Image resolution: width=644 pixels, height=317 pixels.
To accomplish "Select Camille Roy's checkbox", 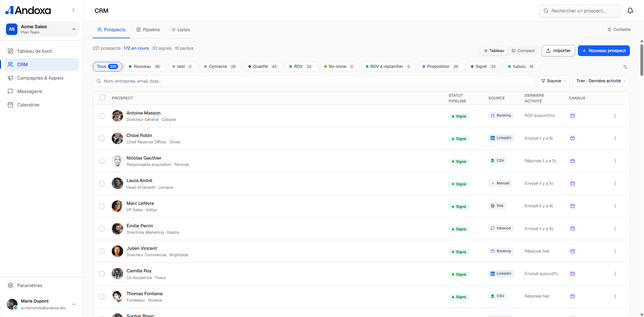I will (102, 274).
